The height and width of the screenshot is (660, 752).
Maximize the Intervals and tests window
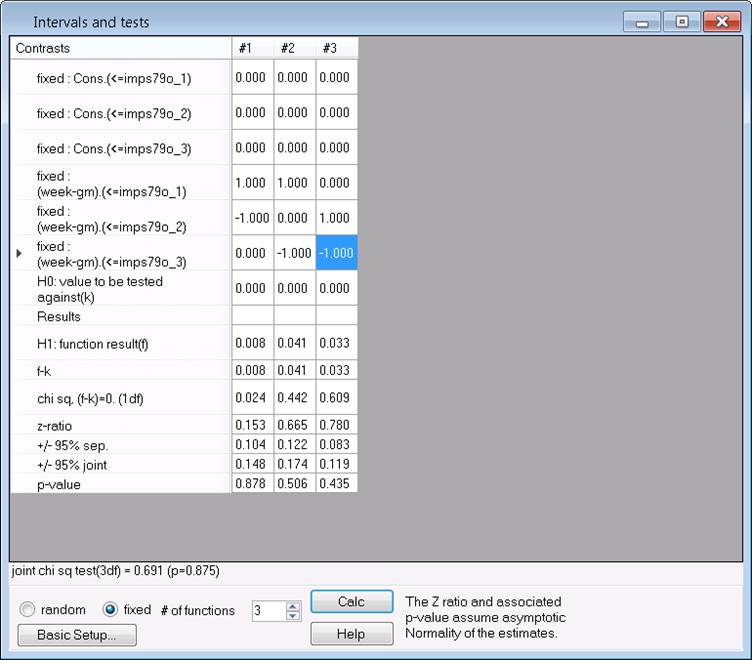click(x=681, y=21)
